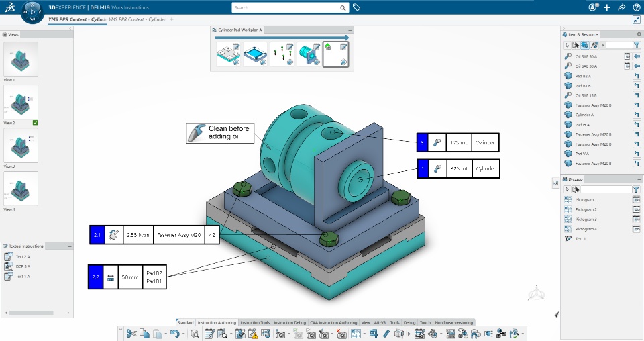644x341 pixels.
Task: Click the Share arrow icon in top bar
Action: pos(622,7)
